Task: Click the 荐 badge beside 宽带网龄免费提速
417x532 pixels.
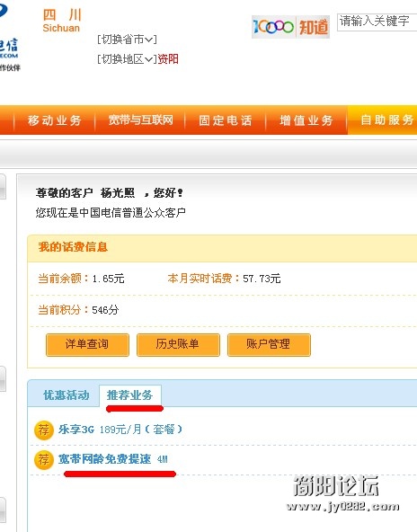Action: 44,460
